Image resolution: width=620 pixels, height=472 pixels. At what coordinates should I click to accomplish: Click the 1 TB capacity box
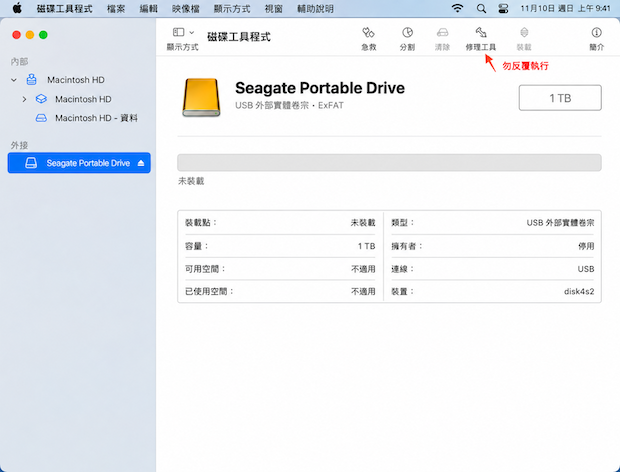coord(560,98)
